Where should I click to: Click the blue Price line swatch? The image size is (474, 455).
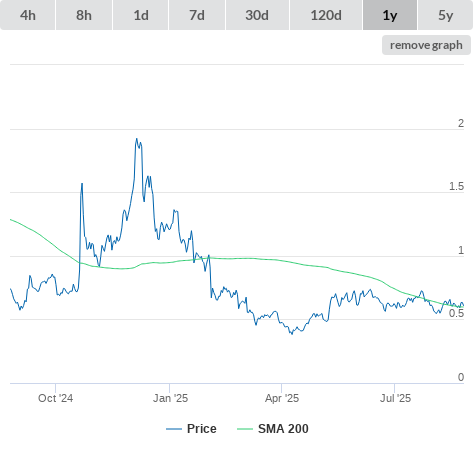pyautogui.click(x=174, y=429)
